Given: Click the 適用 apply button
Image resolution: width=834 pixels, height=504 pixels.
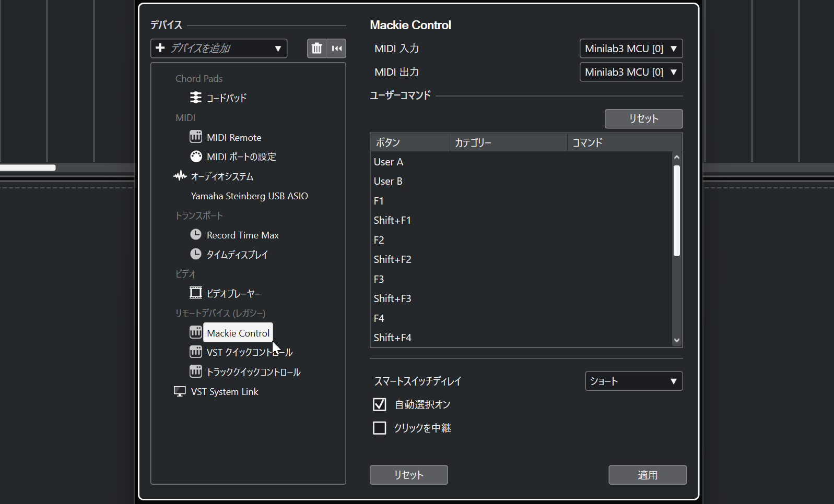Looking at the screenshot, I should 648,475.
